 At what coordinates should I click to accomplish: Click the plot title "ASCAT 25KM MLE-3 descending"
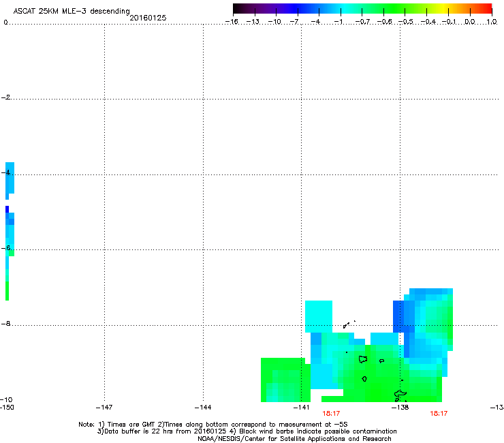72,11
